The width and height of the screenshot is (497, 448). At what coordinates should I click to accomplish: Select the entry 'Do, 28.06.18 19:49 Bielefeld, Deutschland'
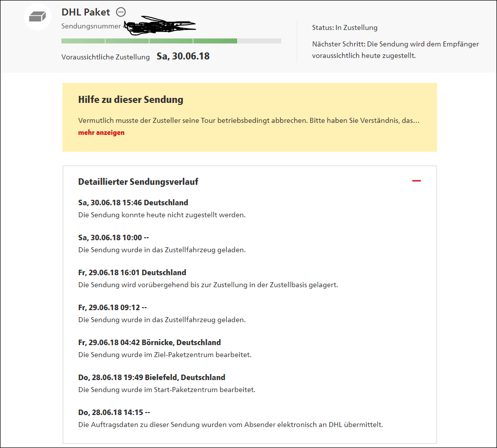(151, 378)
